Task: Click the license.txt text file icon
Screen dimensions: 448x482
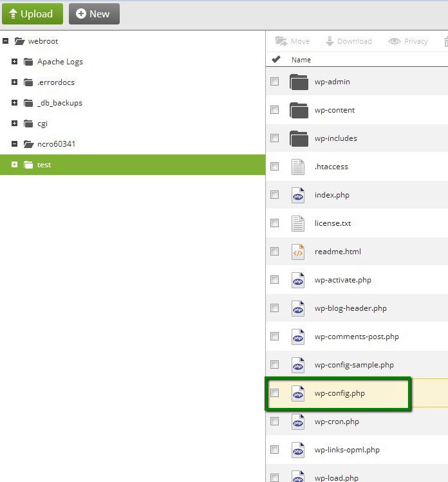Action: click(298, 223)
